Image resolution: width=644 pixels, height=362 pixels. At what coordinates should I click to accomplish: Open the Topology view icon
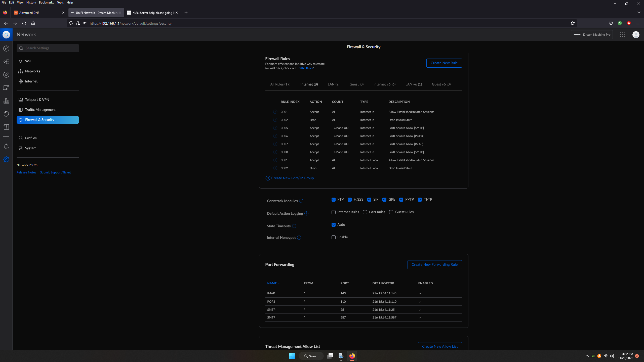click(x=6, y=62)
